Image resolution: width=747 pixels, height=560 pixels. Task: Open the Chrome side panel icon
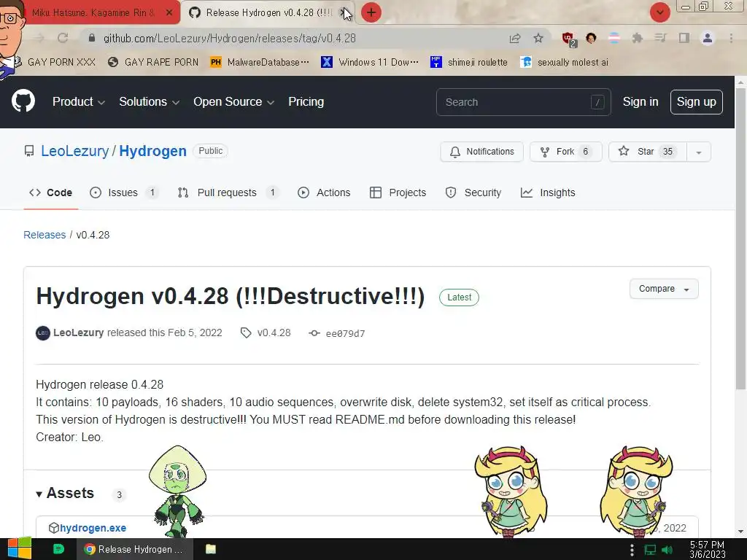(x=684, y=38)
